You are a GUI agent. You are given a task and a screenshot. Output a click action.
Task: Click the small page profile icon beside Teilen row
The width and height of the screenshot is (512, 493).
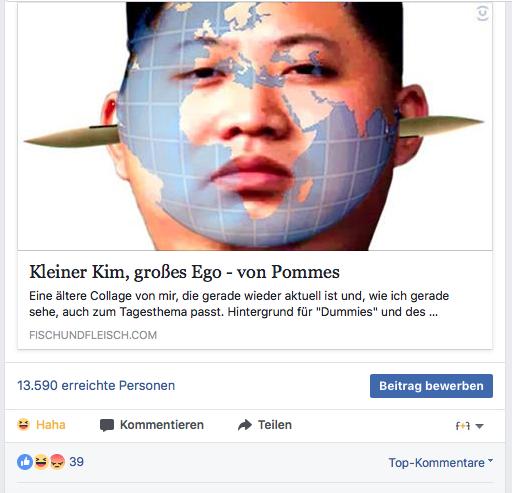point(463,426)
